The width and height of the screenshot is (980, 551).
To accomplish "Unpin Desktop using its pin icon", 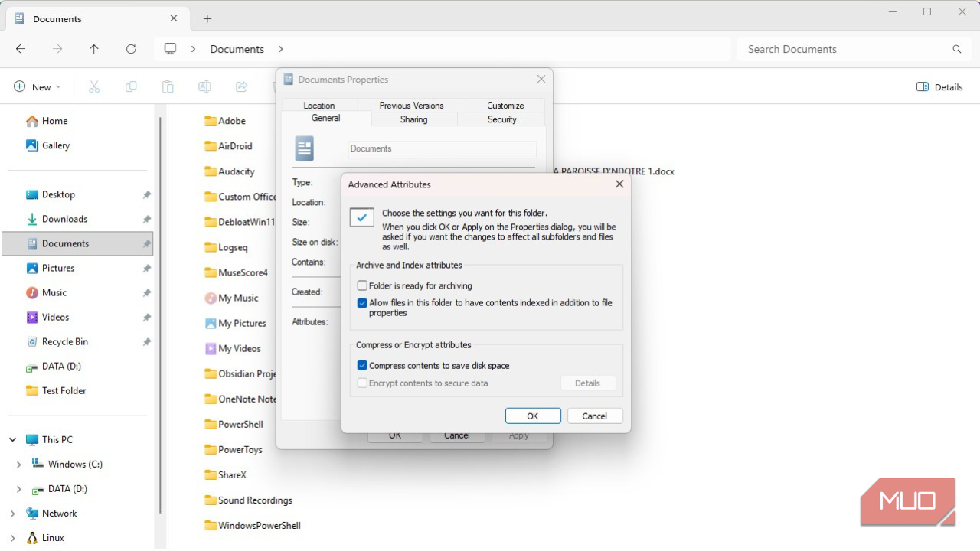I will [146, 195].
